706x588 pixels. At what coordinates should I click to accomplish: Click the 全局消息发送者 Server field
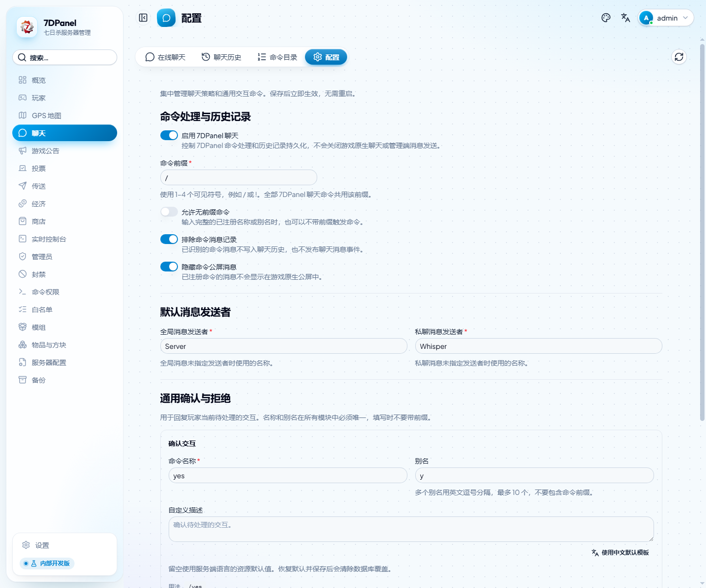284,346
